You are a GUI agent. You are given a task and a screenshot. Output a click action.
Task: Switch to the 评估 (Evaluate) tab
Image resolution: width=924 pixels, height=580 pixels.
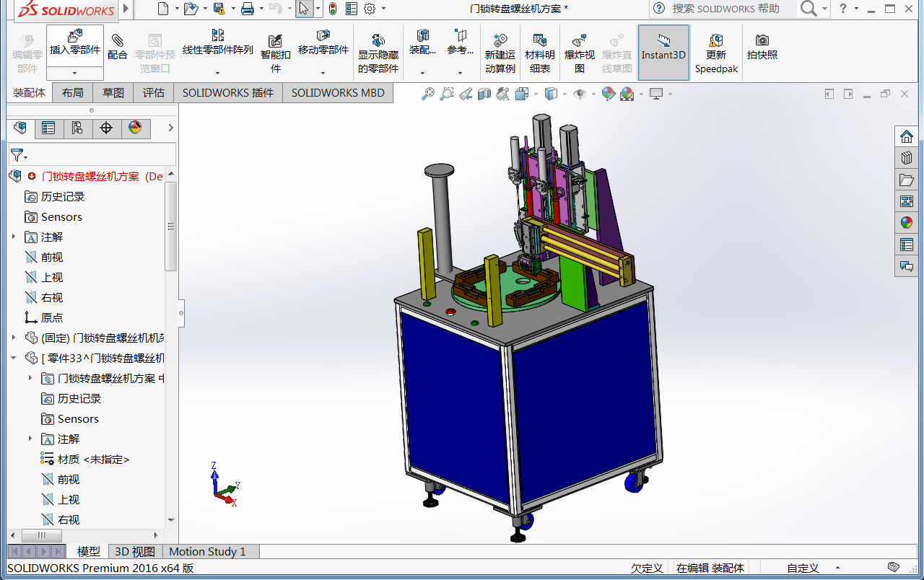click(153, 93)
